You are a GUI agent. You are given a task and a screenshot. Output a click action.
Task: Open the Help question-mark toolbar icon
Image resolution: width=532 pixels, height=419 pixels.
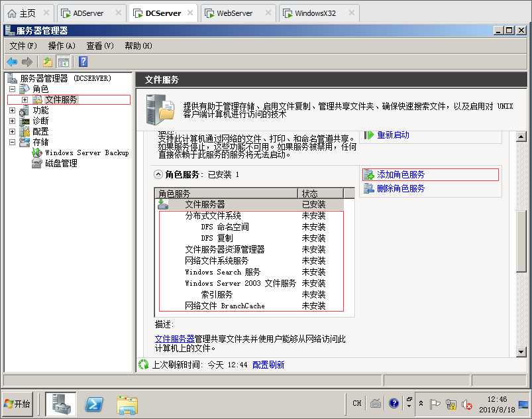tap(83, 62)
